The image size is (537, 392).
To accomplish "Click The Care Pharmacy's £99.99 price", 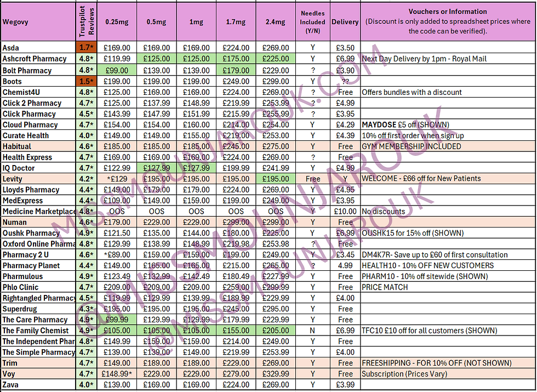I will coord(117,320).
